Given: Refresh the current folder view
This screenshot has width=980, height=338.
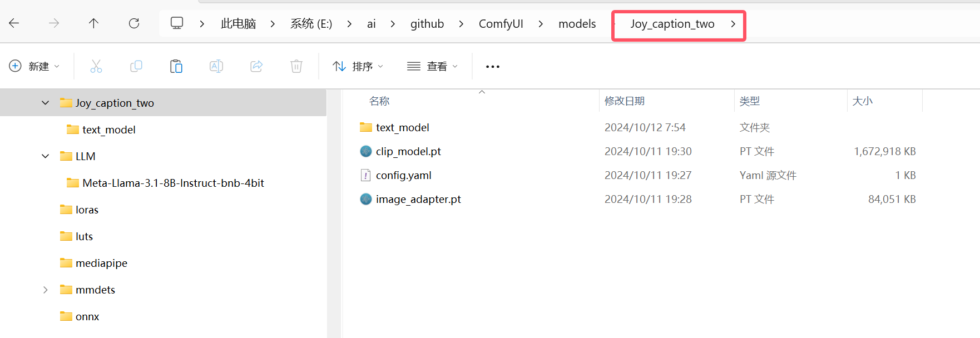Looking at the screenshot, I should (134, 23).
